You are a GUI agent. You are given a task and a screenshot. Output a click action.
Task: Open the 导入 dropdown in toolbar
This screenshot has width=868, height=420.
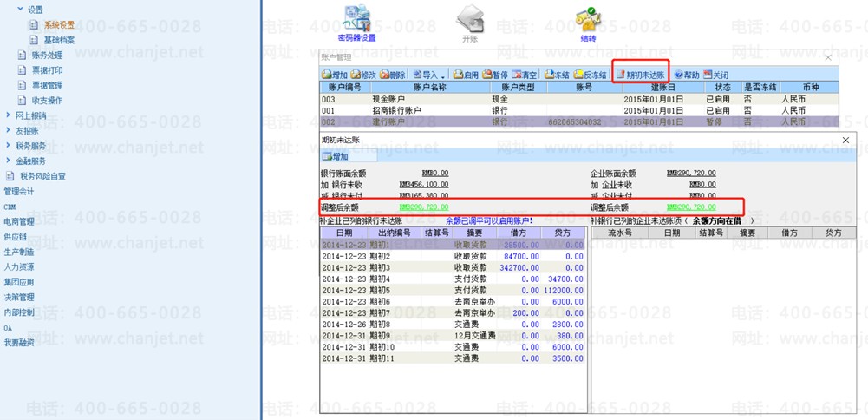429,75
